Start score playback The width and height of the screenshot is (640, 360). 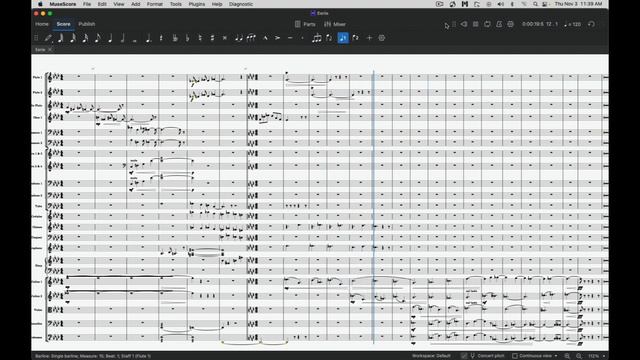[476, 24]
